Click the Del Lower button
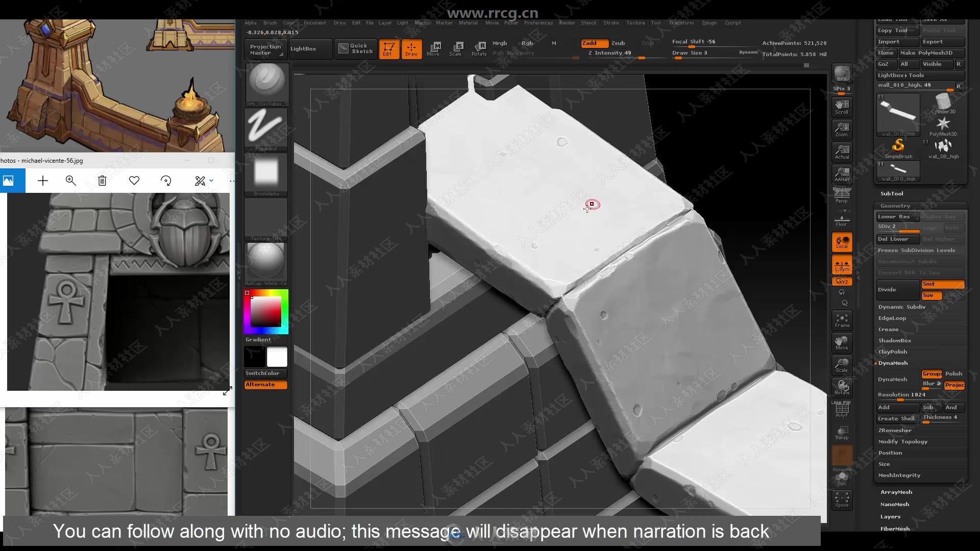This screenshot has height=551, width=980. point(896,239)
